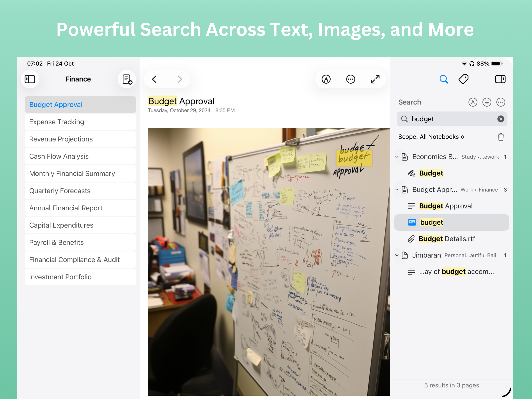The height and width of the screenshot is (399, 532).
Task: Toggle the left sidebar panel icon
Action: 30,79
